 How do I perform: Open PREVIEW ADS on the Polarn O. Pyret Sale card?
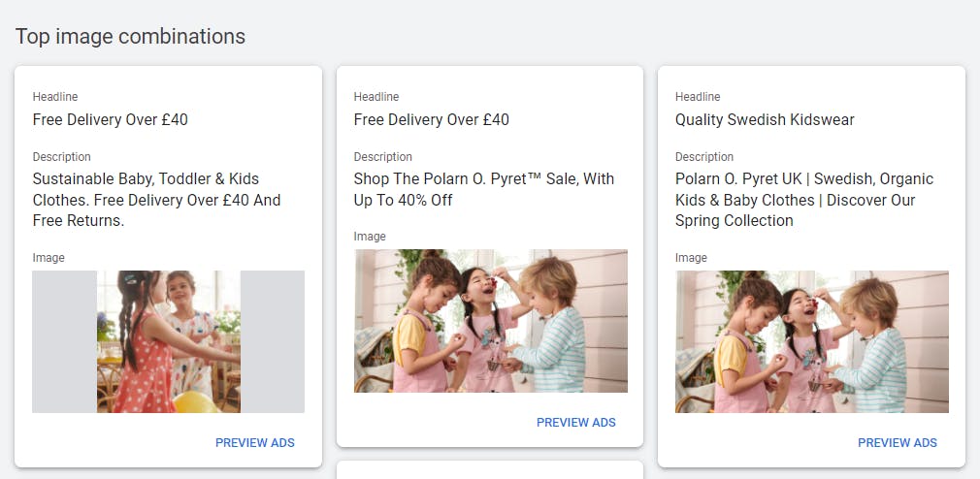(576, 423)
